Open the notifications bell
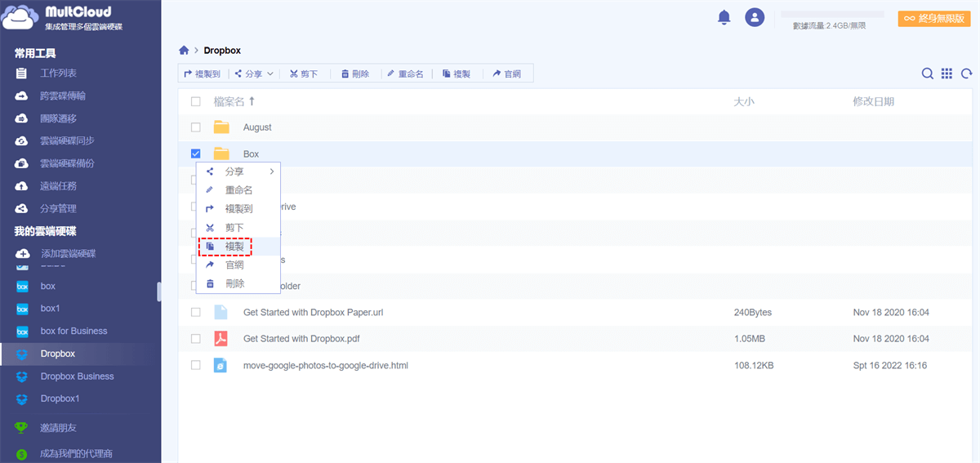 coord(724,17)
